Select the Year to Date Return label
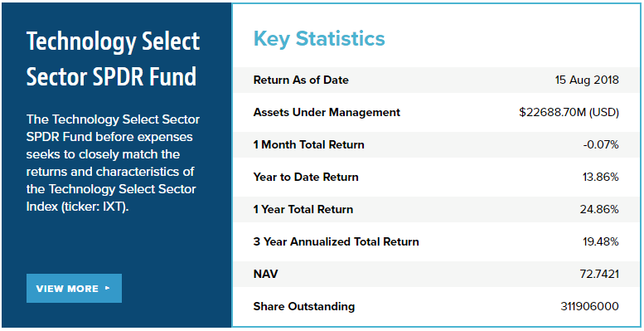This screenshot has height=331, width=644. 306,177
